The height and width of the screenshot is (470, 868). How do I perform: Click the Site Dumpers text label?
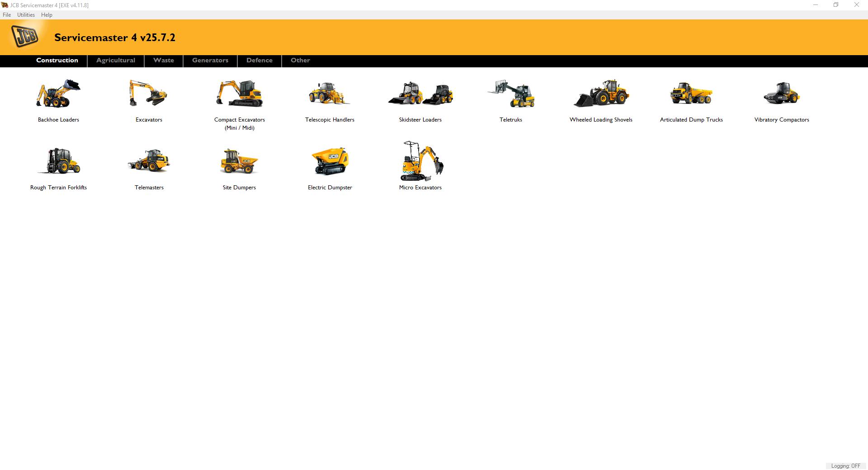[x=239, y=188]
